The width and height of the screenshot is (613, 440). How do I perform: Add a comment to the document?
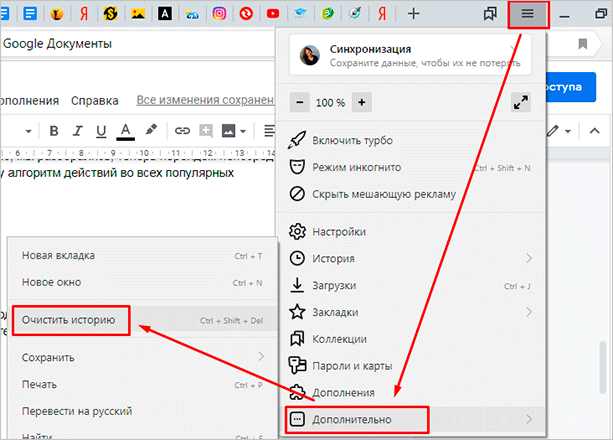click(206, 131)
